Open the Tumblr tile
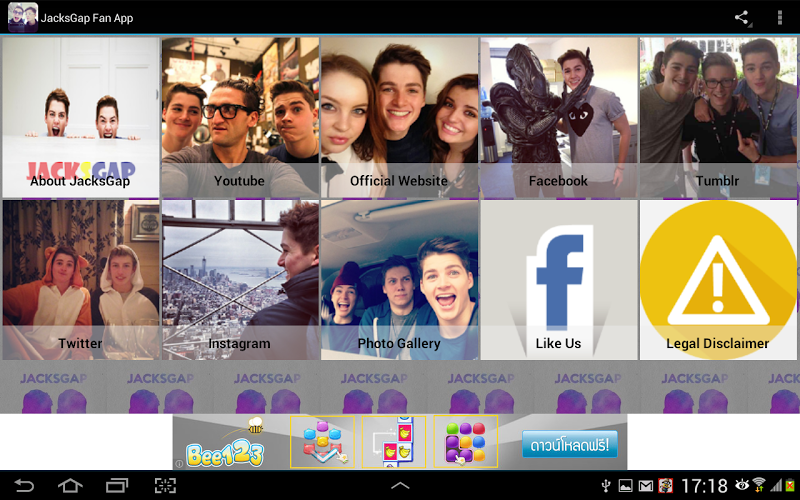This screenshot has width=800, height=500. coord(718,117)
